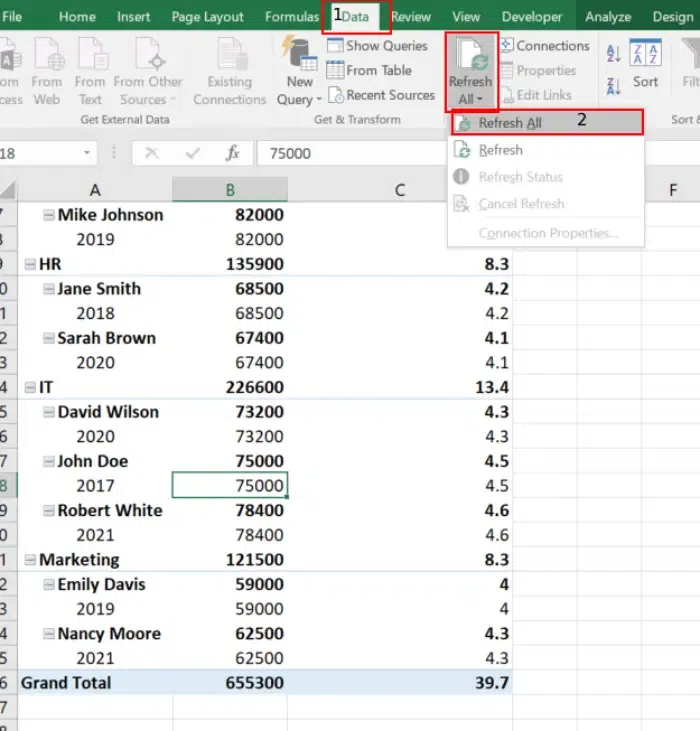Switch to the Page Layout tab
700x731 pixels.
(x=207, y=17)
